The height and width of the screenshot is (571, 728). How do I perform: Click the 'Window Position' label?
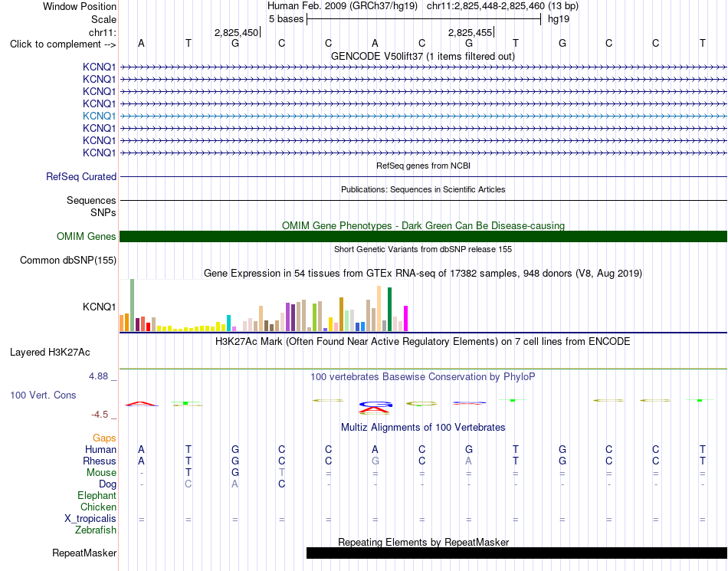tap(80, 6)
